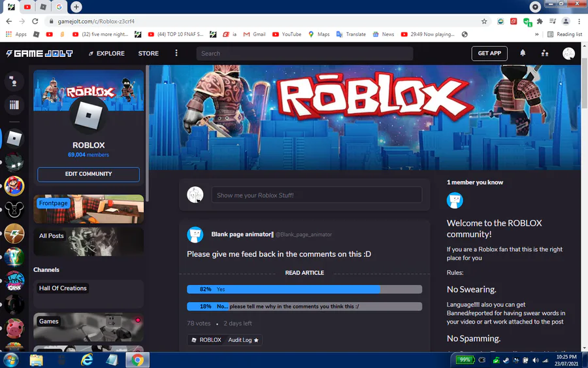Select the Frontpage channel card
Screen dimensions: 588x368
coord(88,209)
